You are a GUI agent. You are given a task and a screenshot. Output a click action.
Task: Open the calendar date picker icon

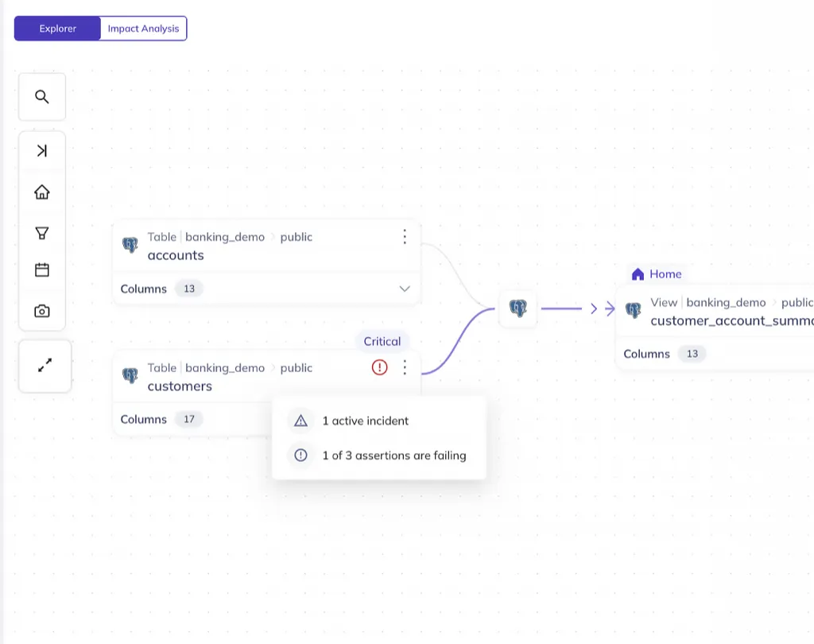click(42, 270)
